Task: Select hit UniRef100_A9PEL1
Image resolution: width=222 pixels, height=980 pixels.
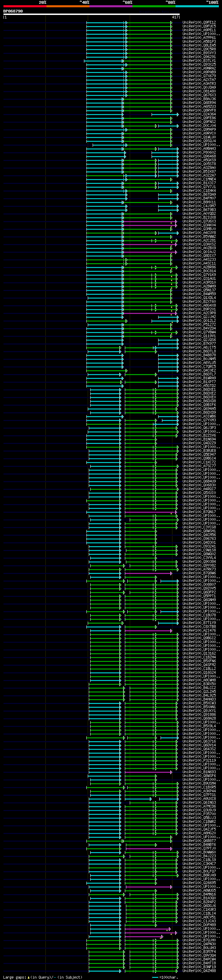Action: click(x=199, y=30)
